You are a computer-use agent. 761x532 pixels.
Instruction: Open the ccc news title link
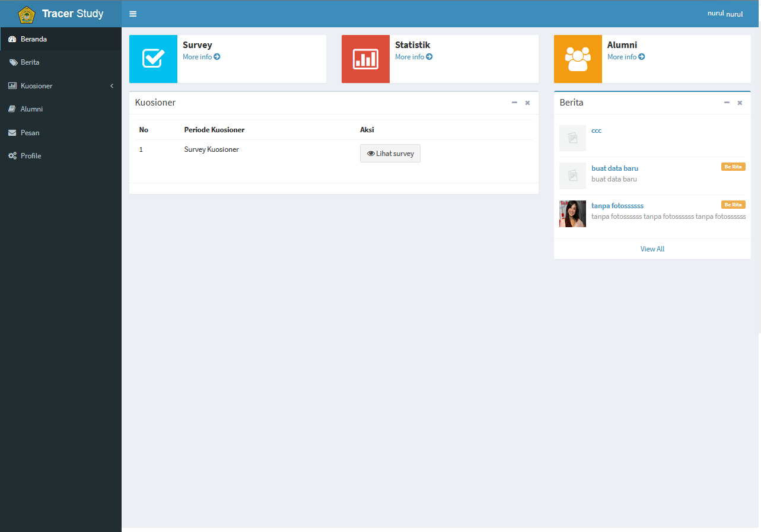pos(596,130)
